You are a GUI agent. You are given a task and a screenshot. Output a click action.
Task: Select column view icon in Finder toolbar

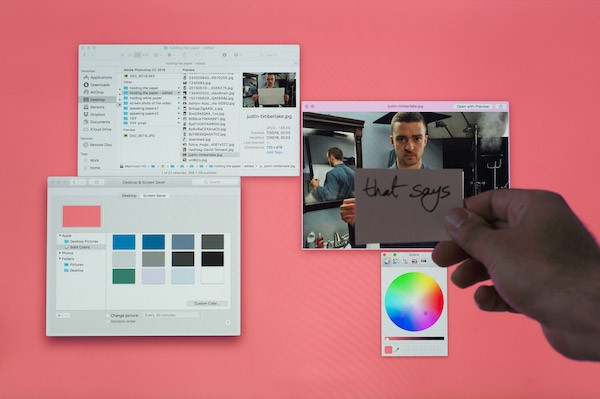pyautogui.click(x=137, y=55)
